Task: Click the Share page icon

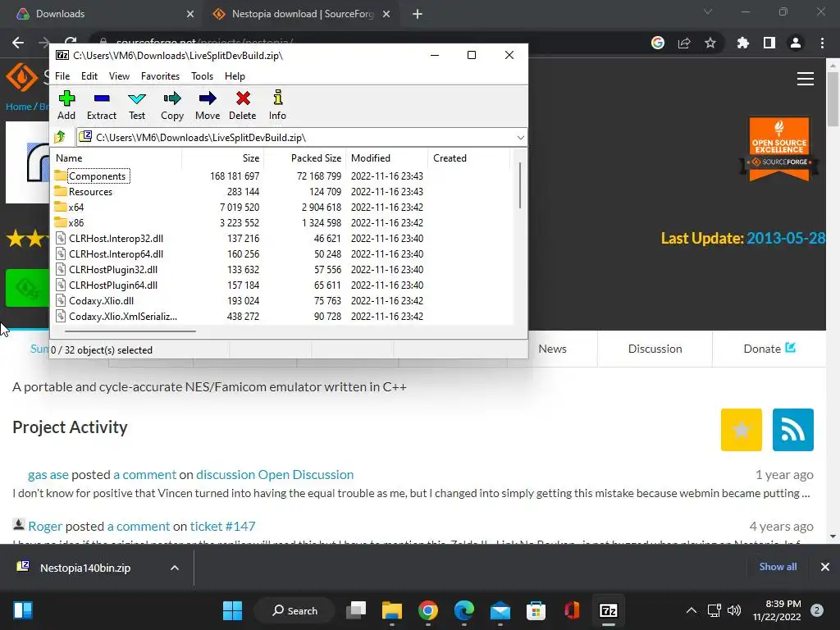Action: [684, 43]
